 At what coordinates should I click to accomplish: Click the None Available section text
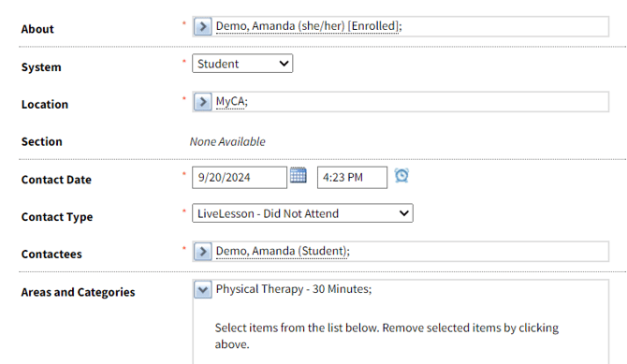click(227, 141)
